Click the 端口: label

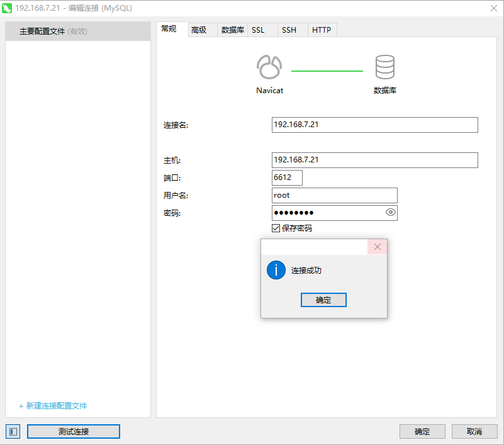(172, 177)
